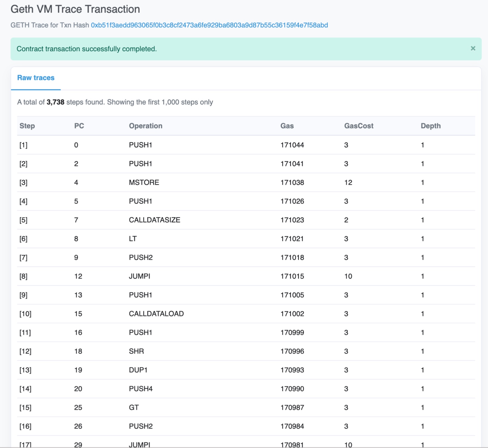Screen dimensions: 488x448
Task: Click step number [5]
Action: (x=23, y=220)
